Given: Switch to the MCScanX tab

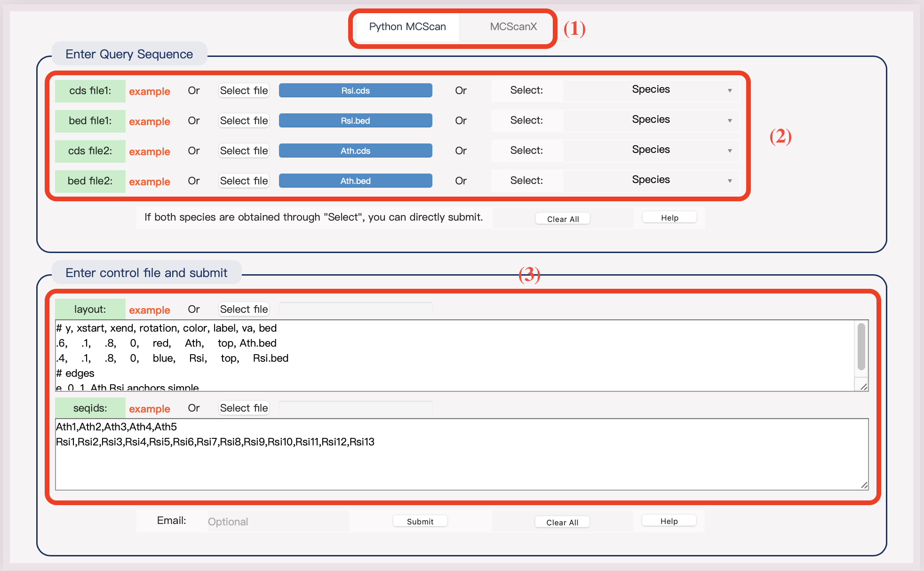Looking at the screenshot, I should coord(513,27).
